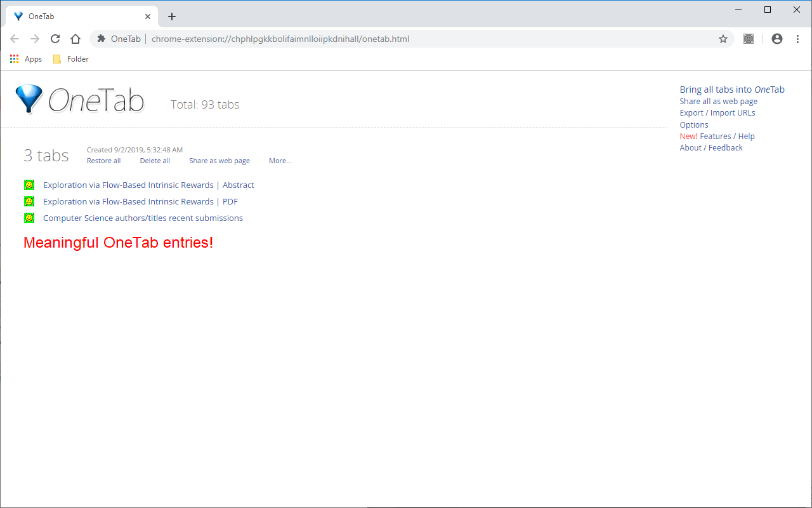Click the 'Created 9/2/2019, 5:32:48 AM' text
Screen dimensions: 812x508
(x=134, y=150)
